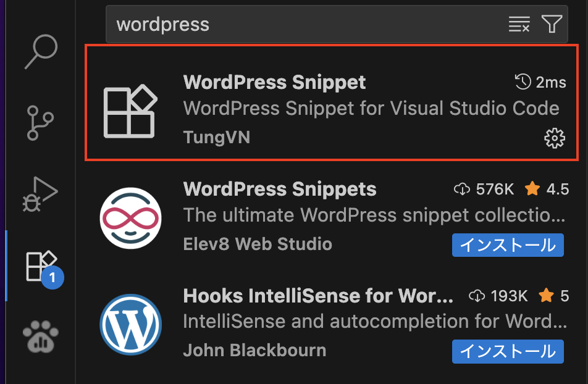Click the Hooks IntelliSense WordPress logo
The height and width of the screenshot is (384, 588).
[x=130, y=325]
